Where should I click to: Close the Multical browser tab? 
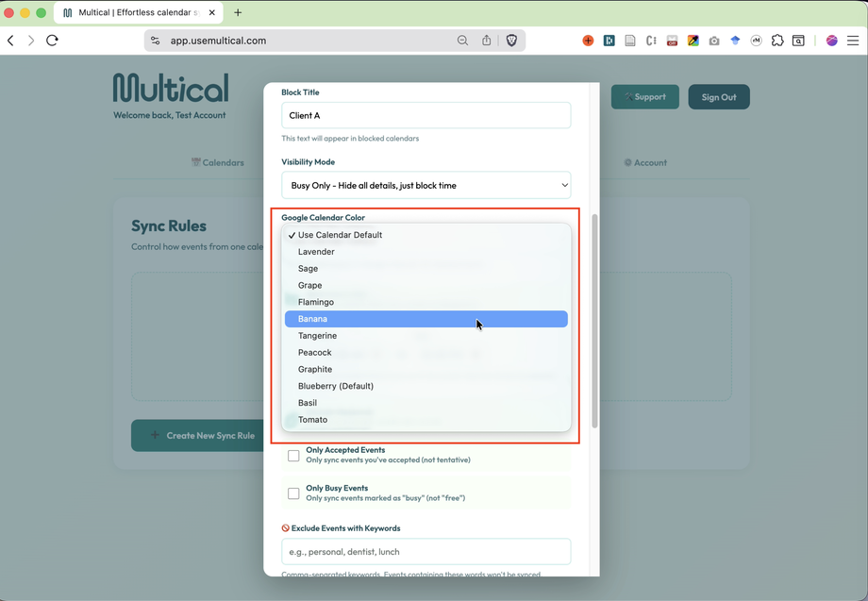click(x=212, y=12)
